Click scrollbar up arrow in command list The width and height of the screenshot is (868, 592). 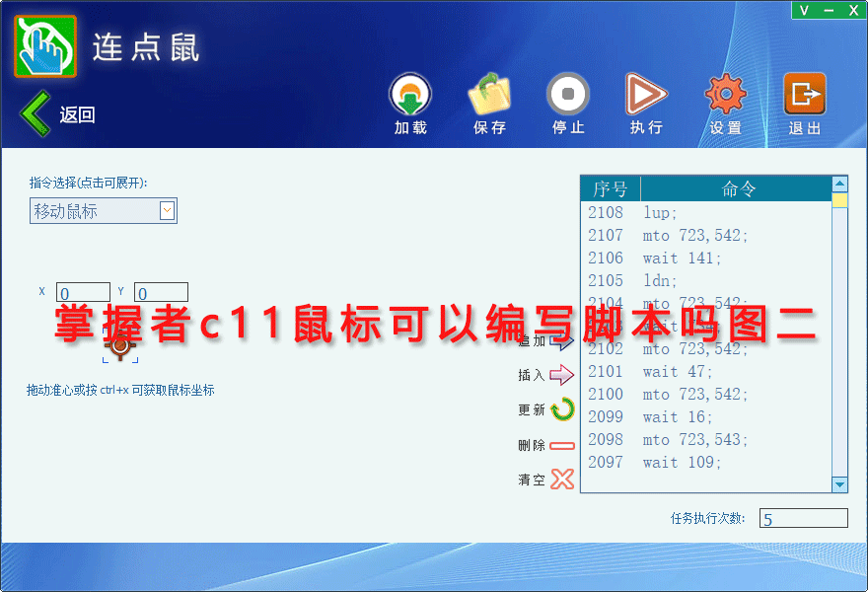click(839, 184)
